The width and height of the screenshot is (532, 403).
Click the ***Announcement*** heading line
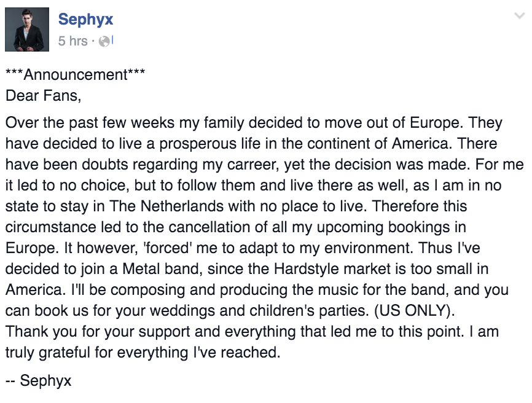pos(76,74)
